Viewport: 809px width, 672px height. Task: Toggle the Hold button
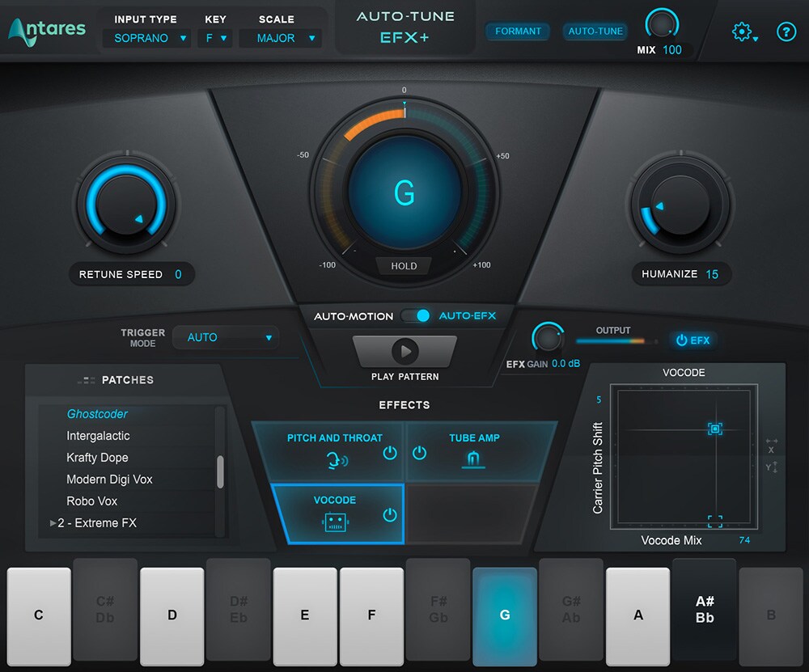coord(404,266)
